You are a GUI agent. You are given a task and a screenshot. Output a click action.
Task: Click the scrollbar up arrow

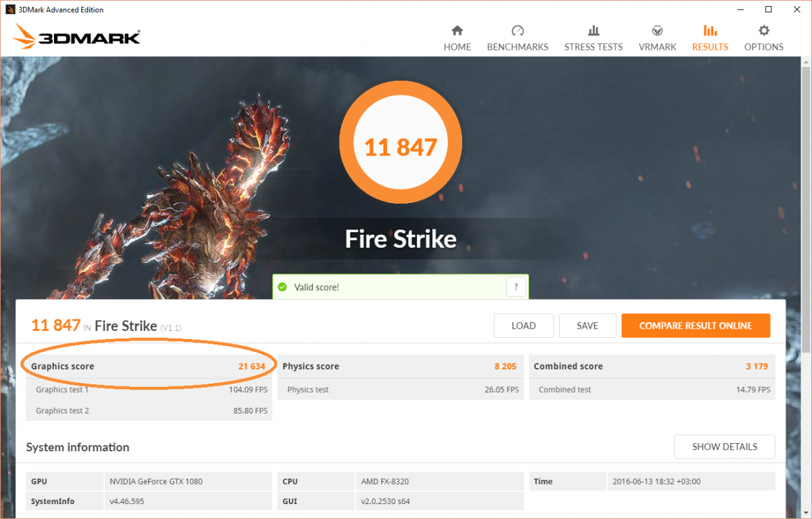805,62
